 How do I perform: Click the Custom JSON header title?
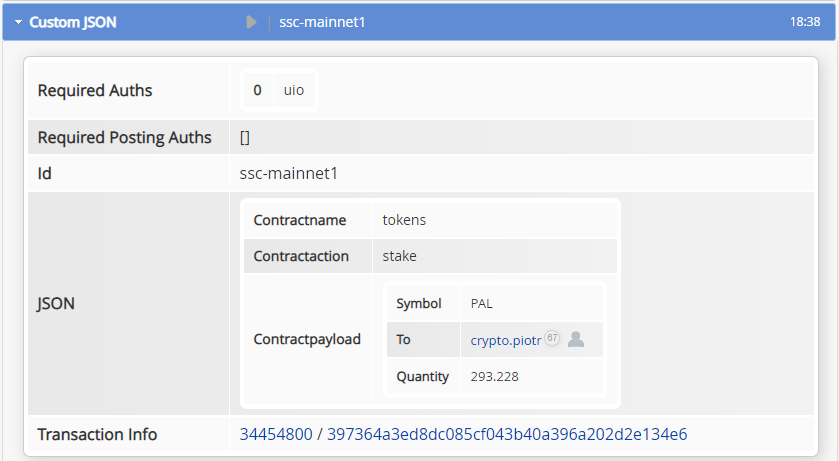click(x=73, y=22)
